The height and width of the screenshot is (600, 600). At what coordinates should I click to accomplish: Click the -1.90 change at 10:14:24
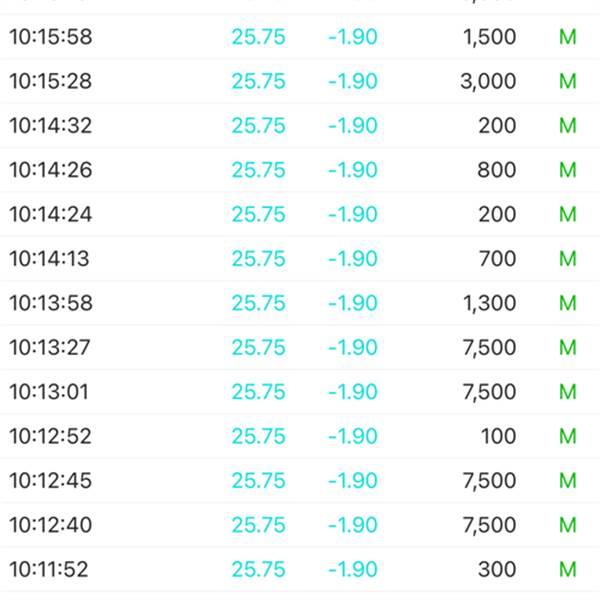tap(352, 215)
